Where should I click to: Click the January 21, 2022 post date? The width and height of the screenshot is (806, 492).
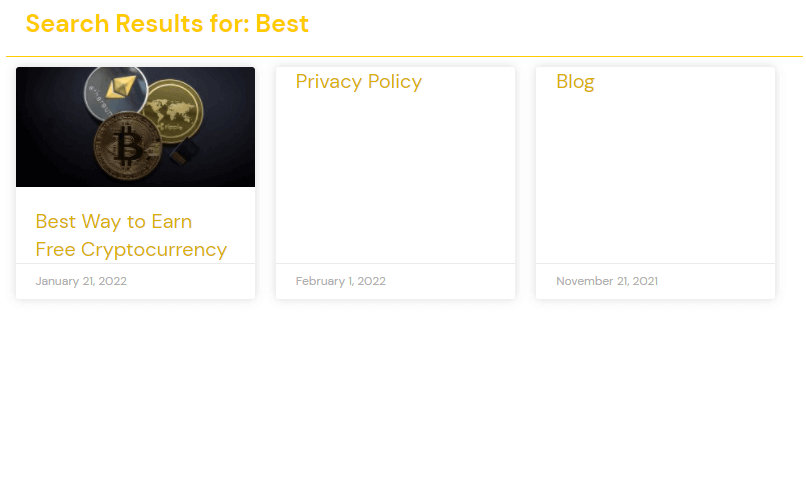(x=81, y=281)
